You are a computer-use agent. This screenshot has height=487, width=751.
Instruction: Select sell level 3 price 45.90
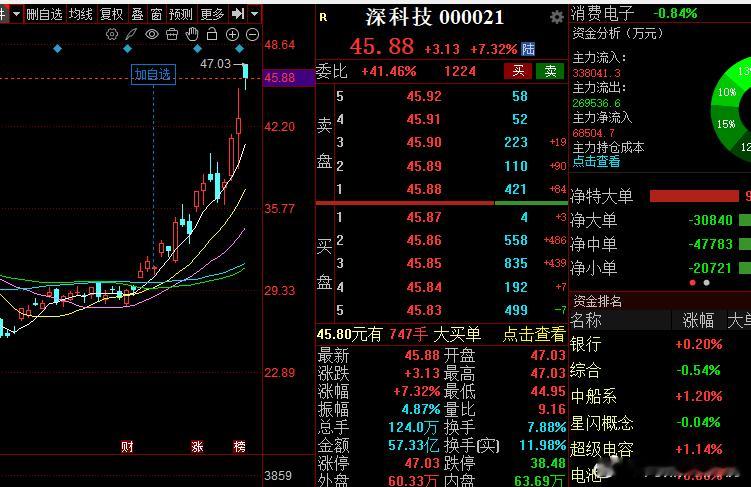coord(424,142)
